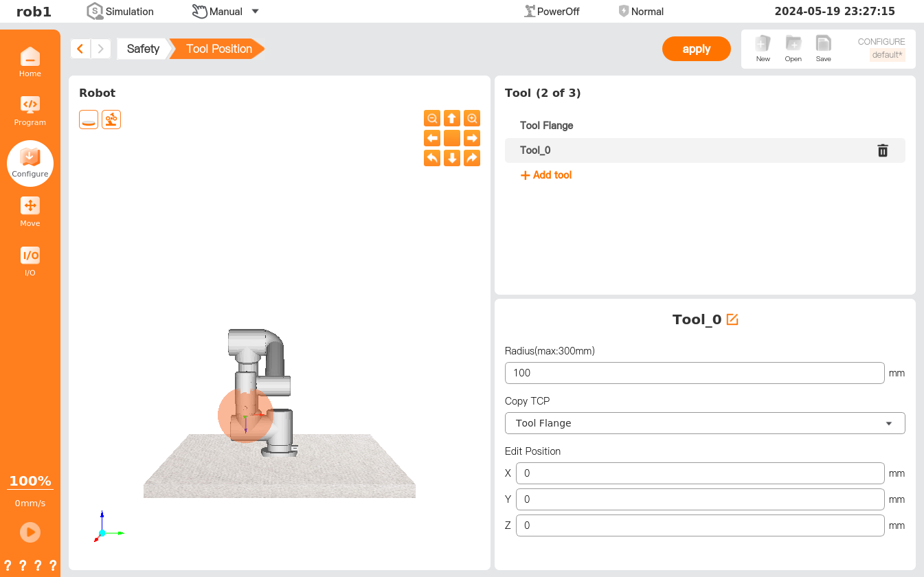
Task: Click the Add tool link
Action: pyautogui.click(x=546, y=175)
